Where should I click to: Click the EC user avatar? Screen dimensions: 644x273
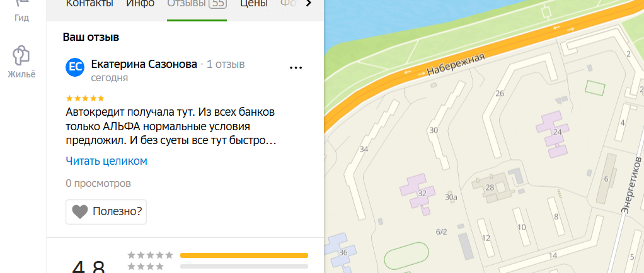coord(75,67)
